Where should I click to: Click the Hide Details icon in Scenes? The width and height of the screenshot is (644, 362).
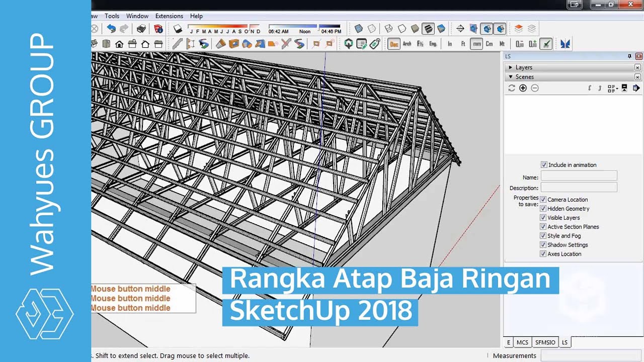[624, 88]
